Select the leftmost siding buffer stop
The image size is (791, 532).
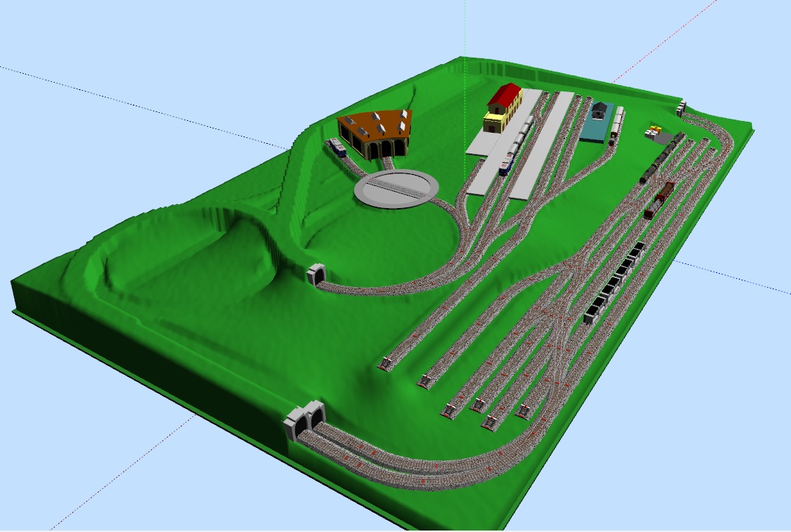click(385, 362)
